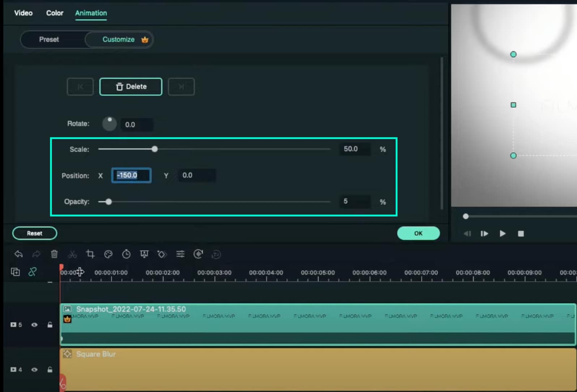Go to previous keyframe button

pos(80,87)
